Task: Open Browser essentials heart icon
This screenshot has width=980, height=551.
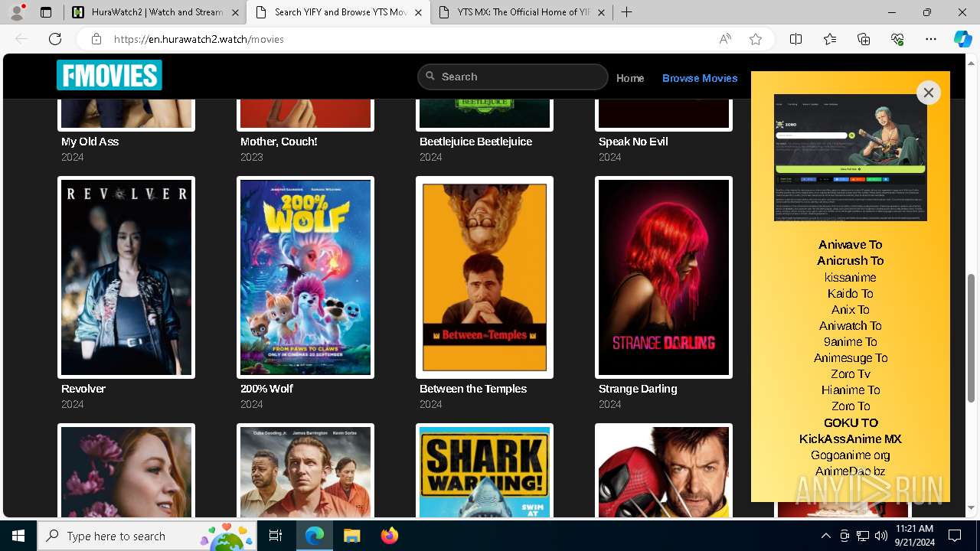Action: click(x=897, y=39)
